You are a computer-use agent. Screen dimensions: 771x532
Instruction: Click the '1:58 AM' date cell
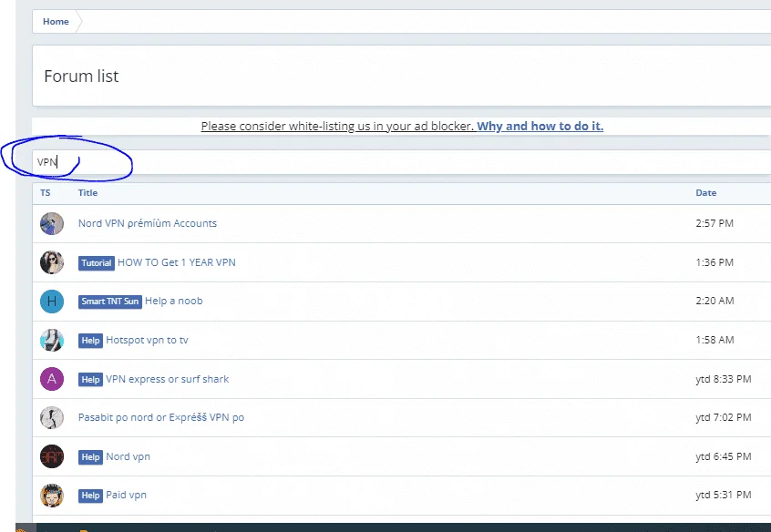click(714, 340)
